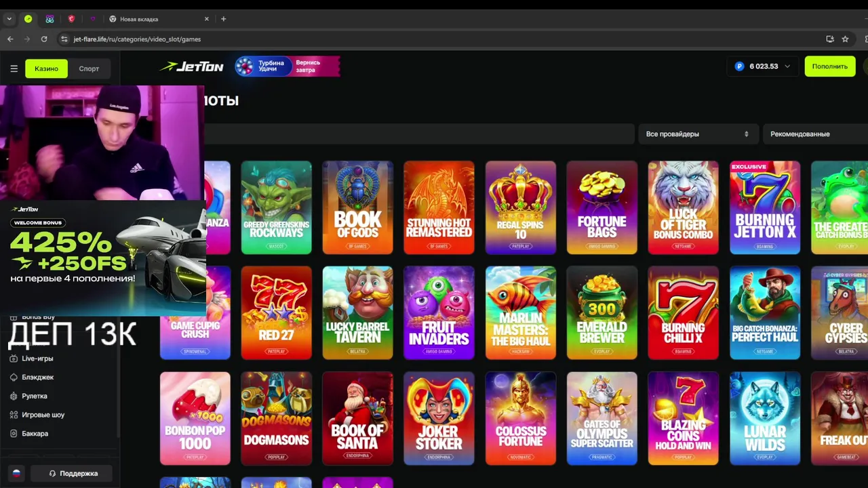Open the Блэкджек category
This screenshot has height=488, width=868.
pos(37,377)
